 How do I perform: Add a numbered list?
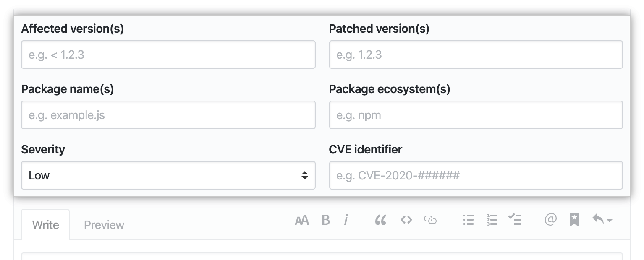click(492, 220)
